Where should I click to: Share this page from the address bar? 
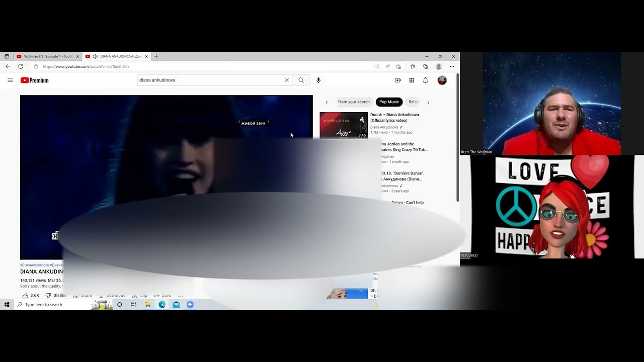(377, 66)
